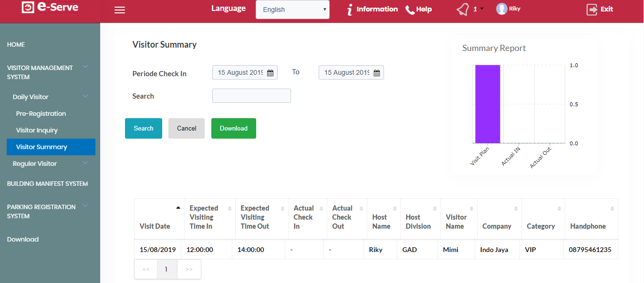This screenshot has height=283, width=644.
Task: Focus the Search text field
Action: (x=251, y=96)
